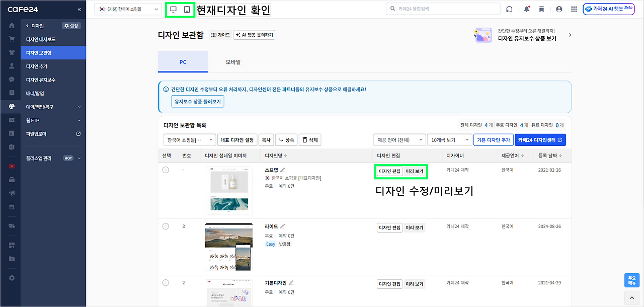Select the 기본디자인 row radio button
This screenshot has width=644, height=307.
[x=166, y=283]
